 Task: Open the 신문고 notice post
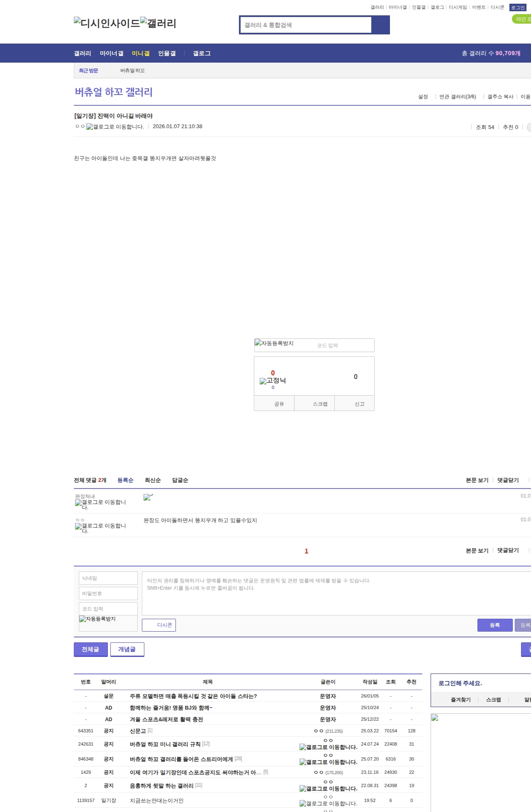(138, 731)
